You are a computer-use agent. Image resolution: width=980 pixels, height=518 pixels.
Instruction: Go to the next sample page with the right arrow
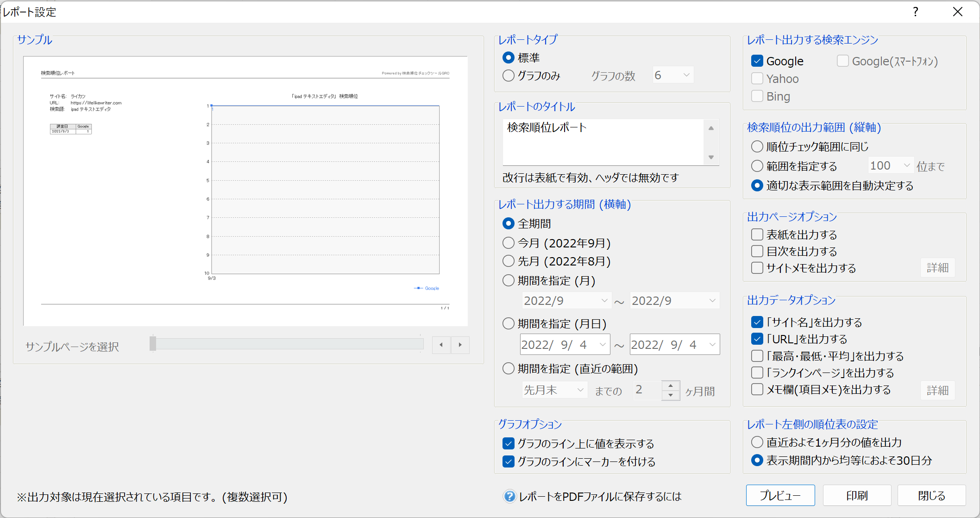pyautogui.click(x=460, y=345)
